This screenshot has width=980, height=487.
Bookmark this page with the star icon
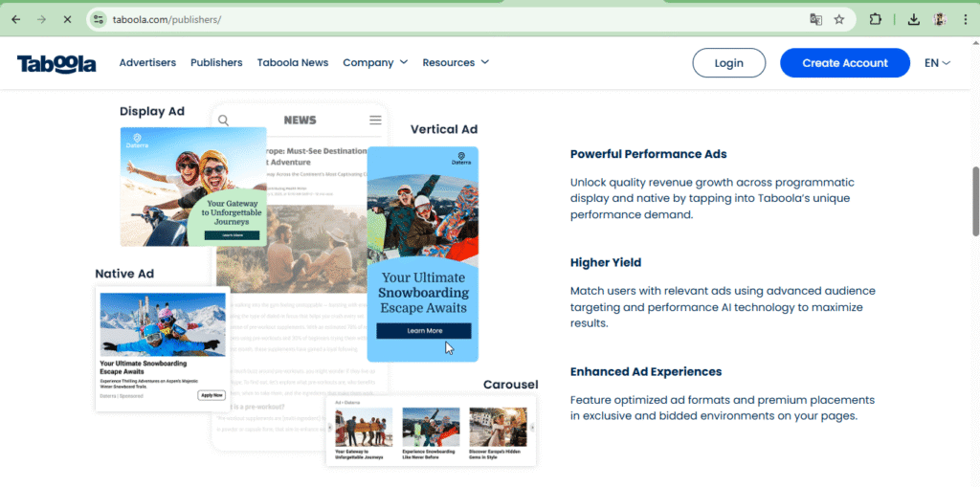coord(839,19)
